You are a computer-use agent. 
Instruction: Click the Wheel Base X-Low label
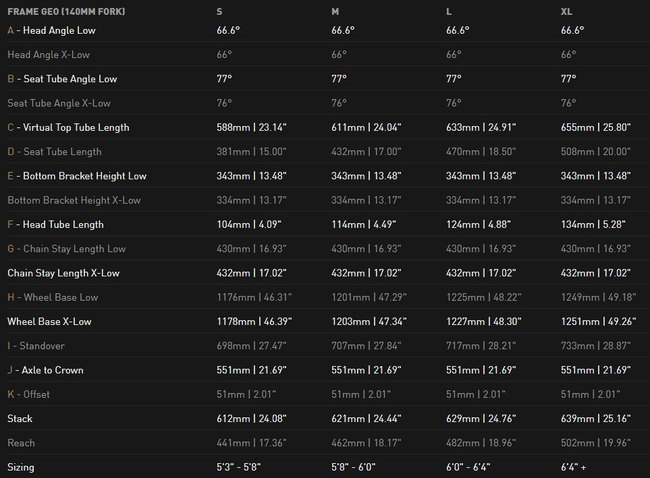[x=49, y=321]
